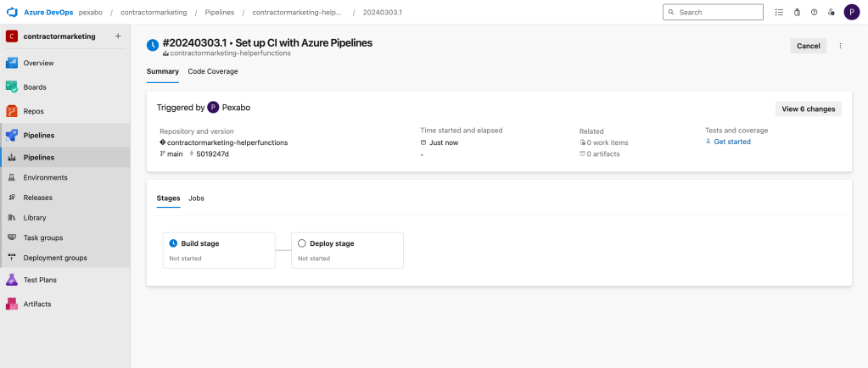The width and height of the screenshot is (868, 368).
Task: Click pexabo breadcrumb link
Action: [x=91, y=12]
